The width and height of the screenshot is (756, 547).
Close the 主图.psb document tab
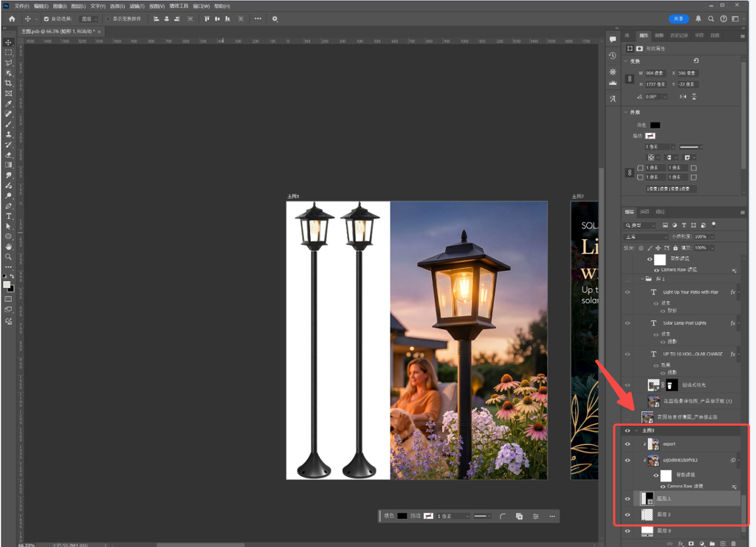pyautogui.click(x=100, y=32)
